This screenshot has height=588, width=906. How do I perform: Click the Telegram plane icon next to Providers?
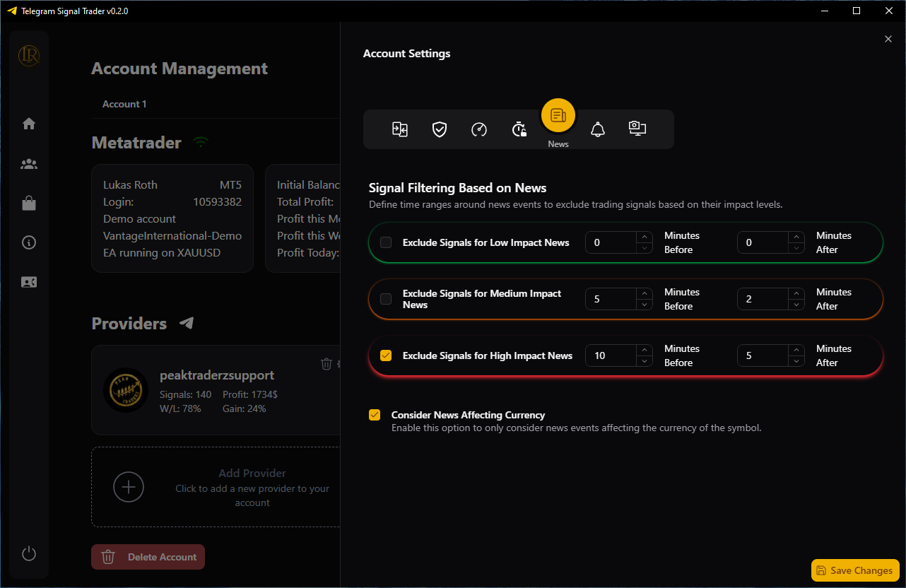(x=187, y=323)
